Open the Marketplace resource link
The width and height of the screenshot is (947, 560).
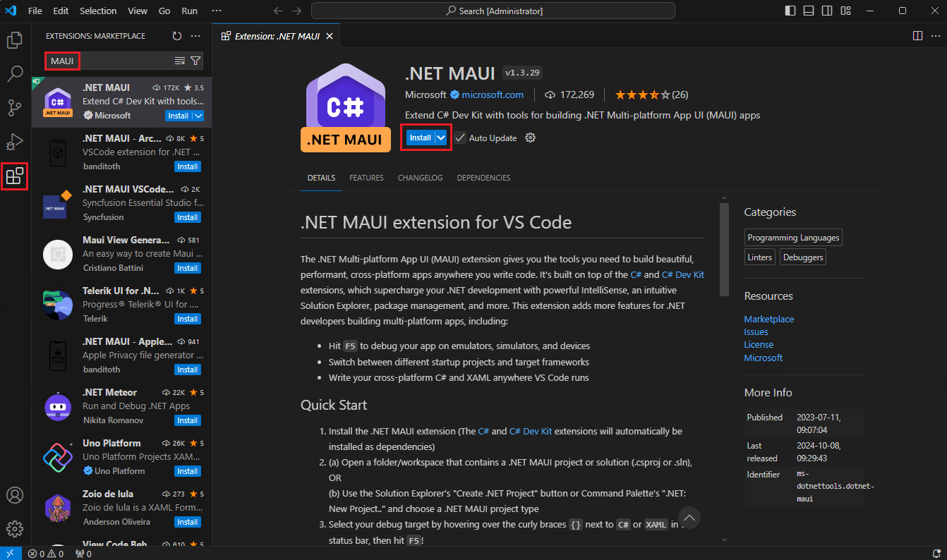768,319
